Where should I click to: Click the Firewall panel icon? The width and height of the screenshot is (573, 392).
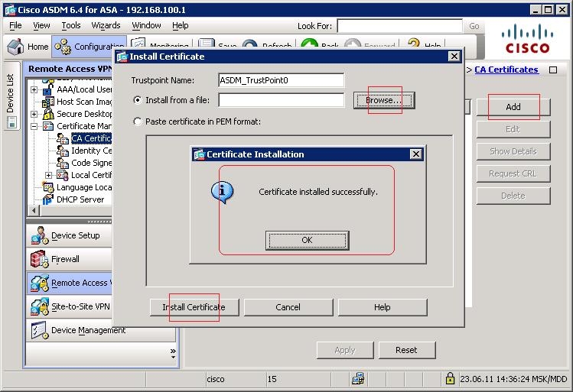tap(40, 259)
